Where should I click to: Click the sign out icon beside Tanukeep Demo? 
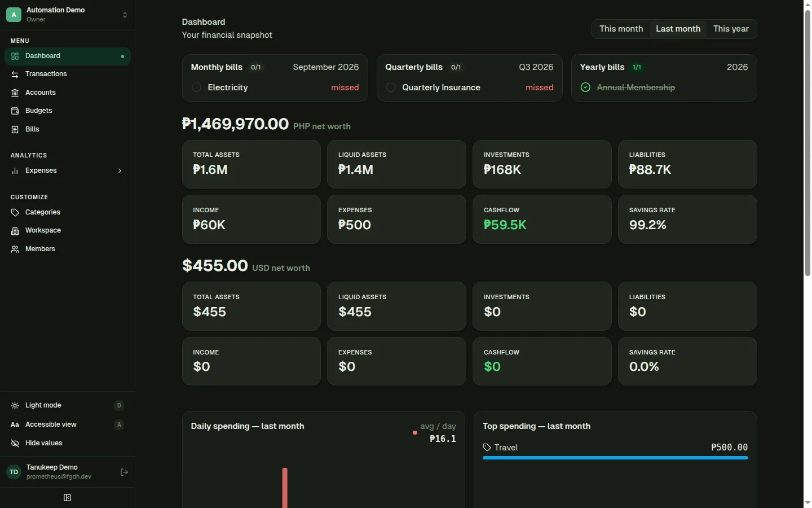pos(124,472)
